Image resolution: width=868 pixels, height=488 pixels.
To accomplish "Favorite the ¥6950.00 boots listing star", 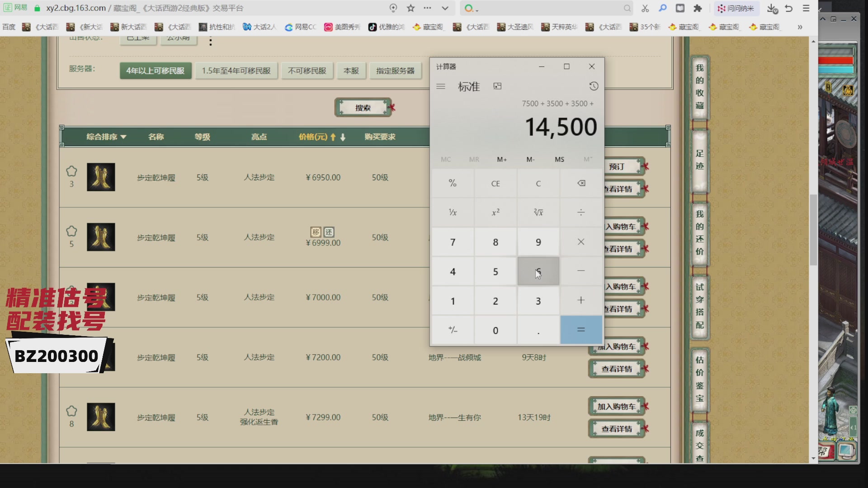I will coord(71,171).
